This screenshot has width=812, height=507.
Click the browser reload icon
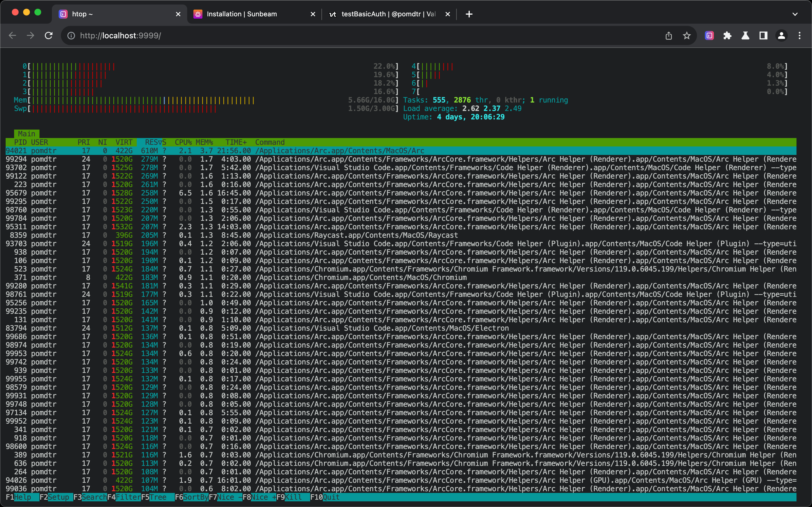(x=49, y=35)
